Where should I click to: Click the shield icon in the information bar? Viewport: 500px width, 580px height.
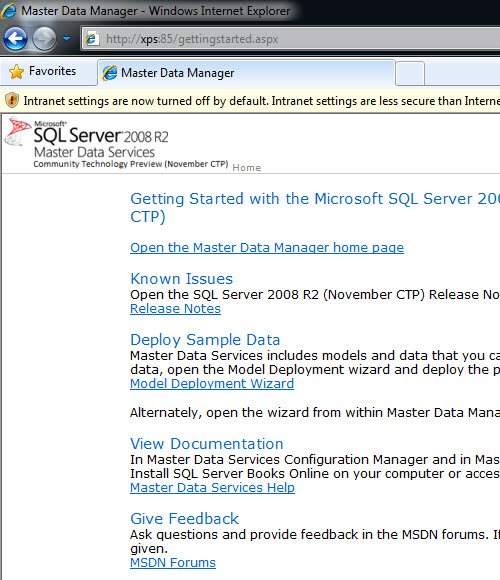point(12,100)
